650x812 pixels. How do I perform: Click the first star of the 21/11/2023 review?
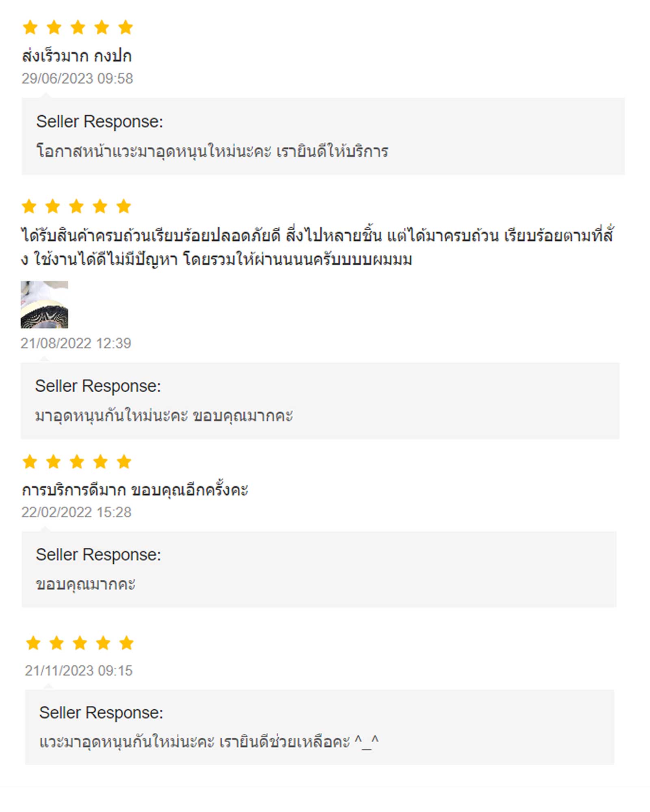coord(33,643)
